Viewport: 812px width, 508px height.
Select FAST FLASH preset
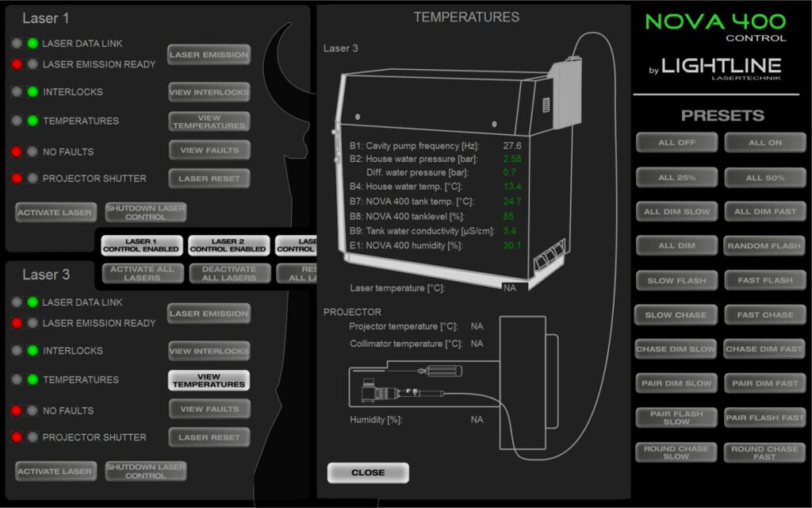click(765, 280)
